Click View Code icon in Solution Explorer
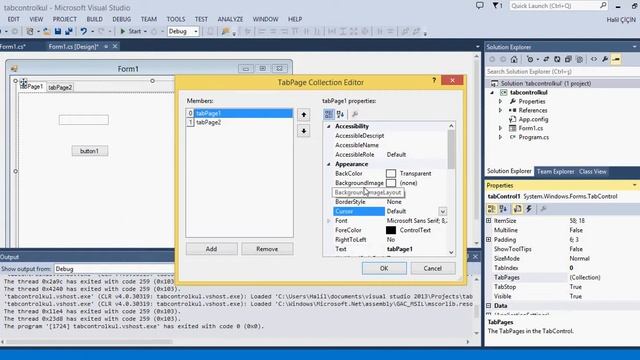The image size is (640, 360). pos(594,59)
